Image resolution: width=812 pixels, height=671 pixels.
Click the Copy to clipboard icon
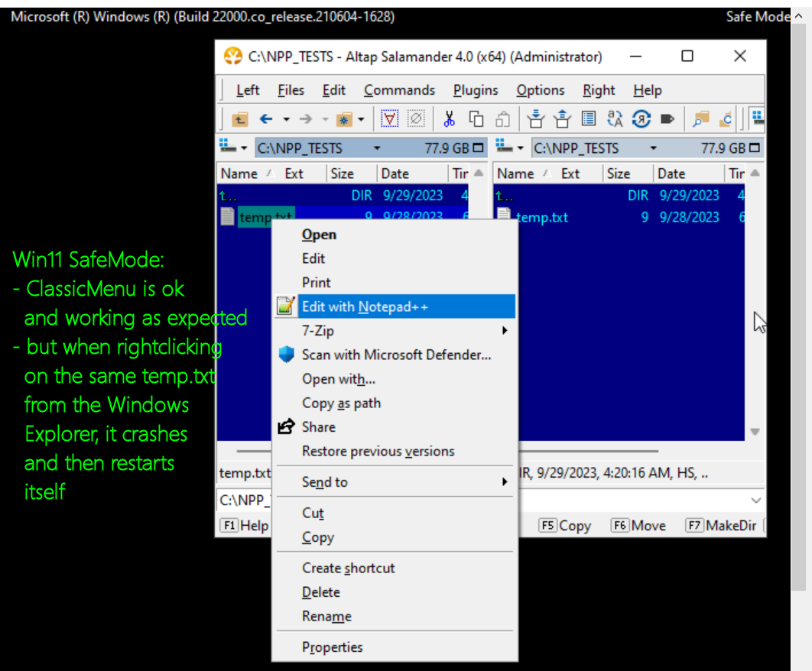(476, 119)
